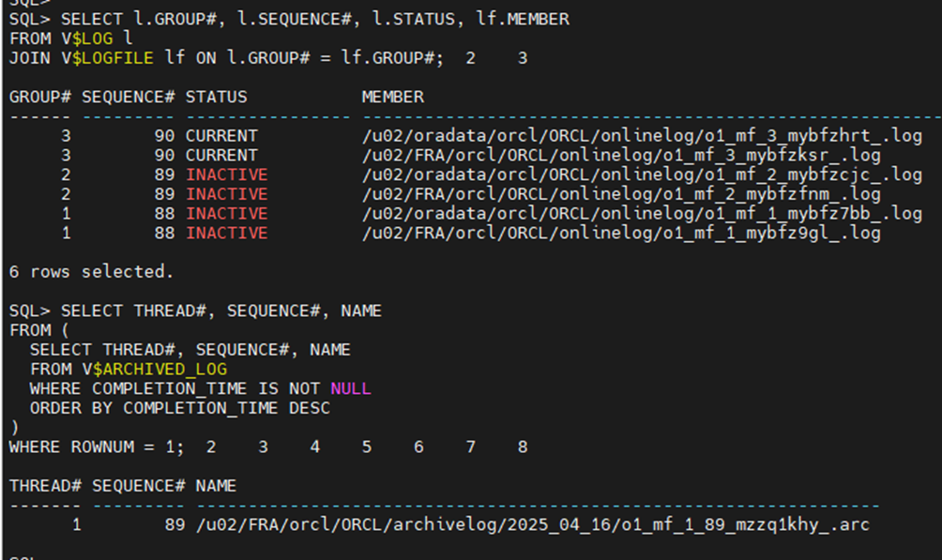Click the o1_mf_1_mybfz7bb_.log member path
942x560 pixels.
click(x=642, y=214)
